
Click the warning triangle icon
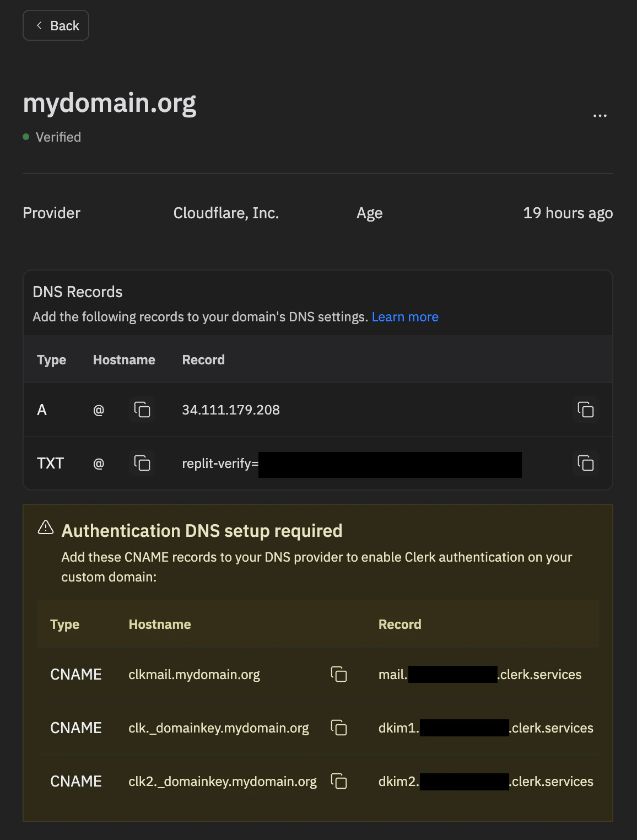[x=45, y=529]
